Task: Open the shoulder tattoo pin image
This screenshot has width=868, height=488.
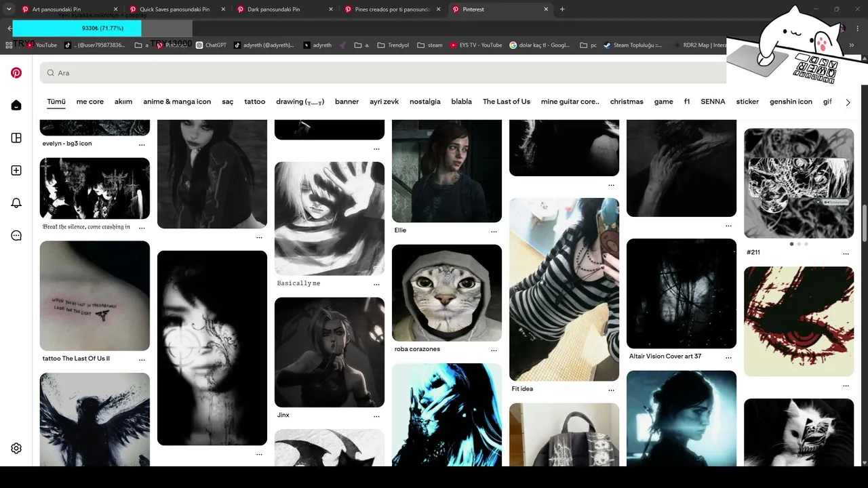Action: [x=95, y=296]
